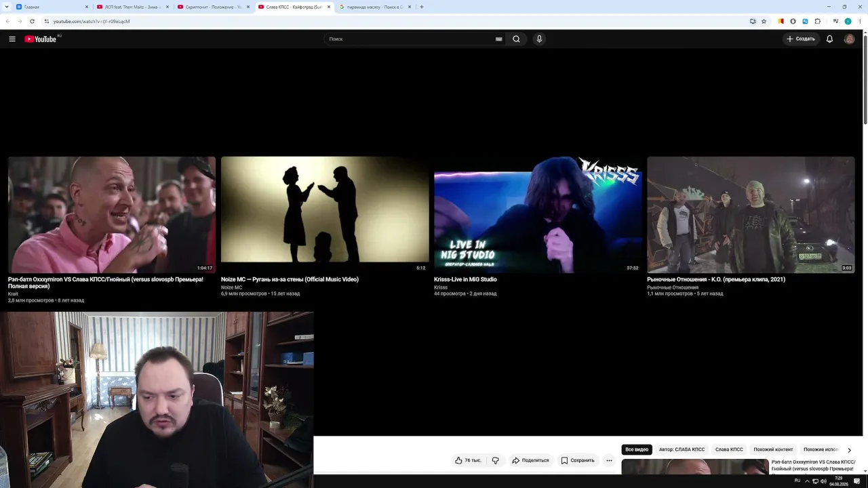Click the Noize MC silhouette thumbnail

[x=325, y=215]
